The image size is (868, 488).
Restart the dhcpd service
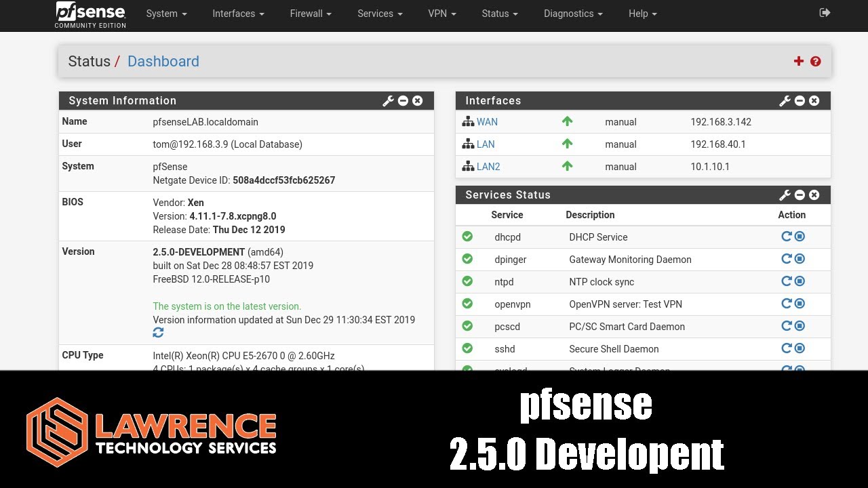coord(787,237)
